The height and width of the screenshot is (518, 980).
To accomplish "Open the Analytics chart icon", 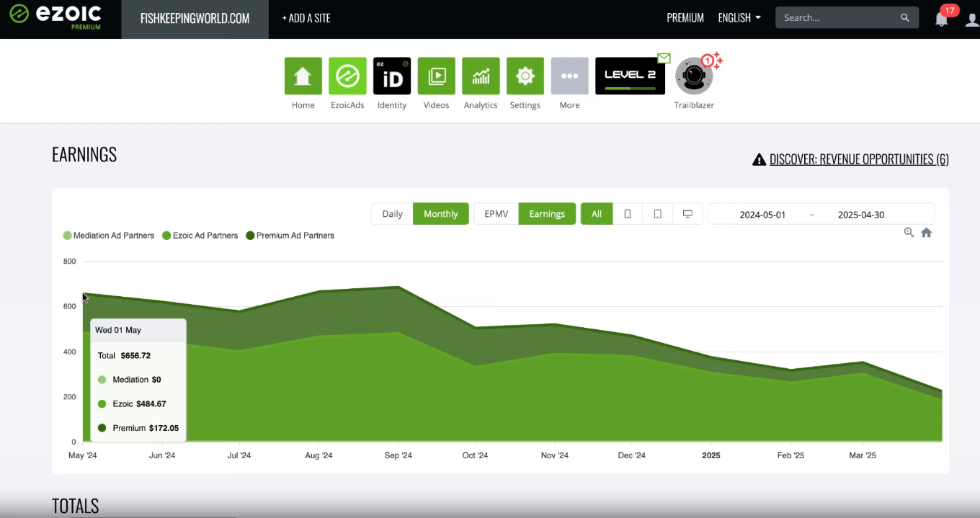I will click(x=481, y=76).
